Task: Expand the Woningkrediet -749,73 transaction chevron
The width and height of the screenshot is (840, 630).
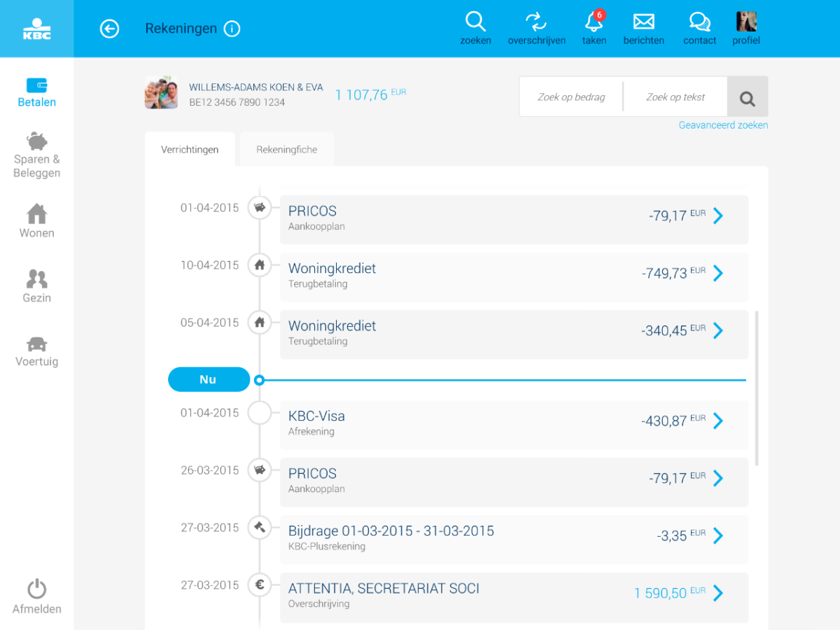Action: coord(717,274)
